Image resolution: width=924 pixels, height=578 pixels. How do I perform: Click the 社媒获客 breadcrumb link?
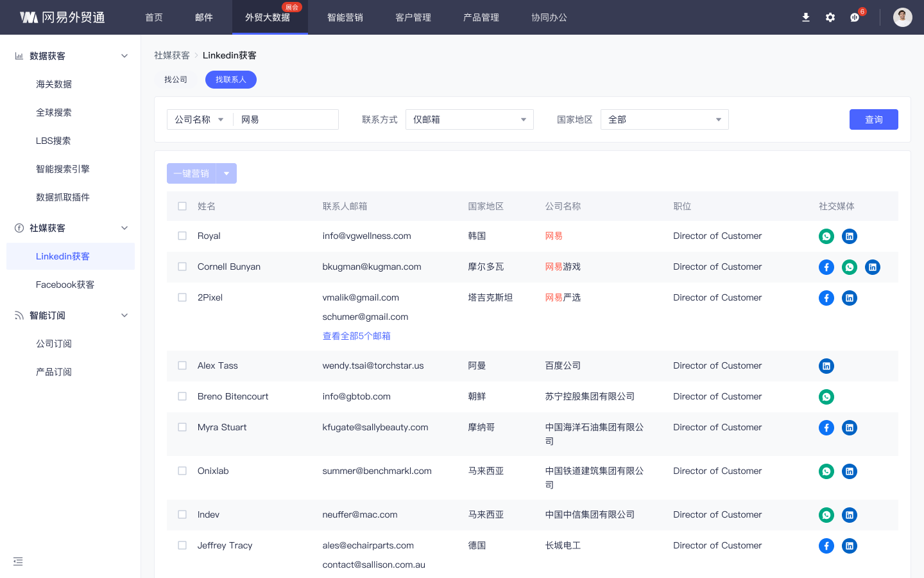pyautogui.click(x=172, y=55)
